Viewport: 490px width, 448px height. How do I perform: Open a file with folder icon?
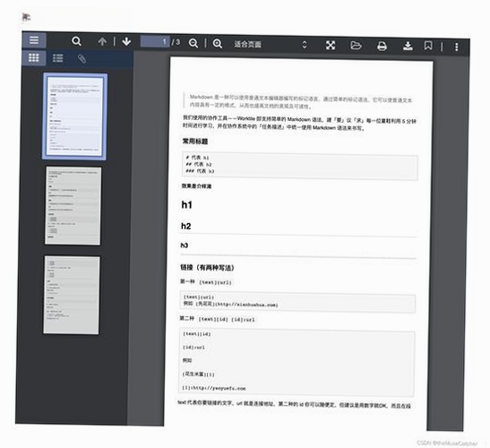tap(356, 46)
